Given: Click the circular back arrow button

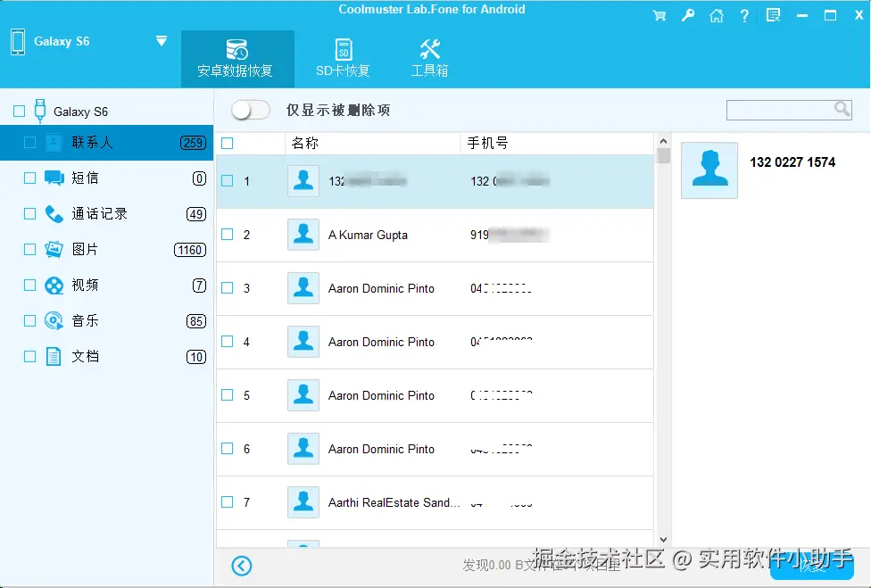Looking at the screenshot, I should pos(242,566).
